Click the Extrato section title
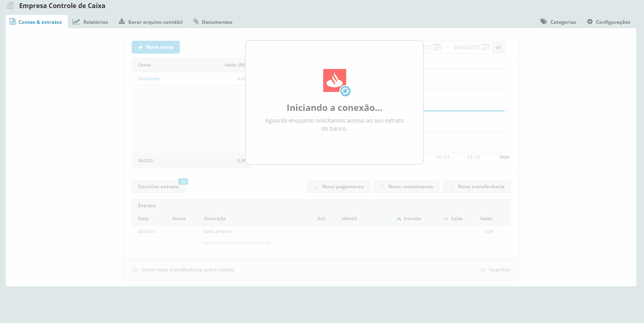Image resolution: width=644 pixels, height=323 pixels. pos(147,206)
